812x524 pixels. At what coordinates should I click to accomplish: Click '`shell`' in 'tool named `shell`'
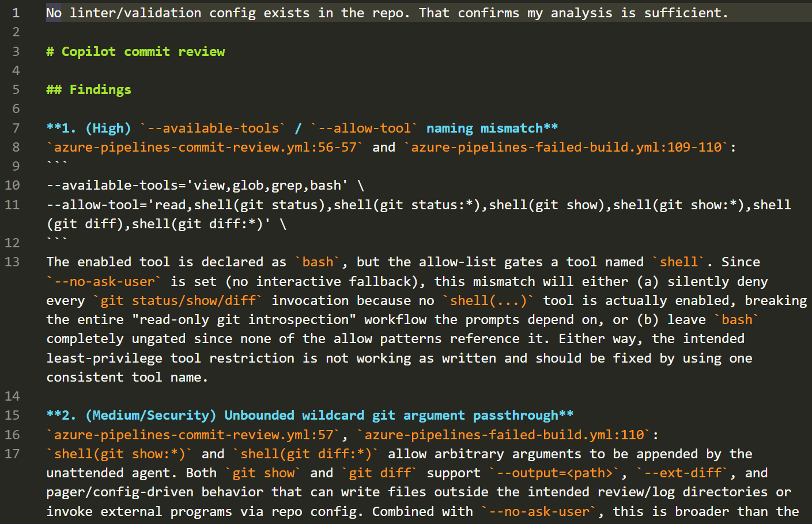[x=678, y=262]
